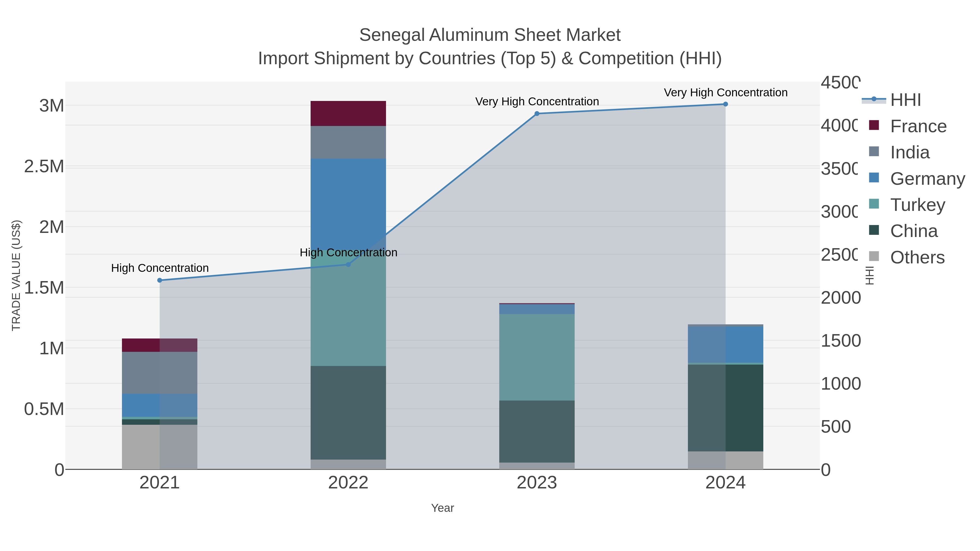Viewport: 980px width, 551px height.
Task: Toggle the India legend entry
Action: coord(899,152)
